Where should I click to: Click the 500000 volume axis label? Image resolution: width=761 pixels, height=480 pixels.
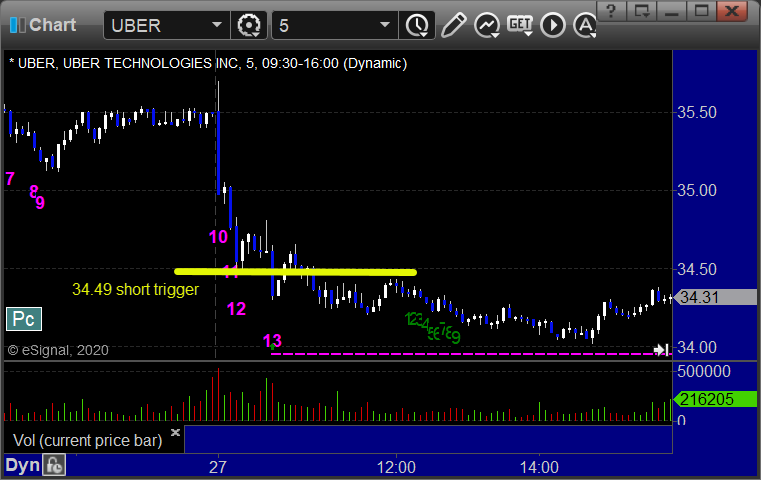coord(704,371)
